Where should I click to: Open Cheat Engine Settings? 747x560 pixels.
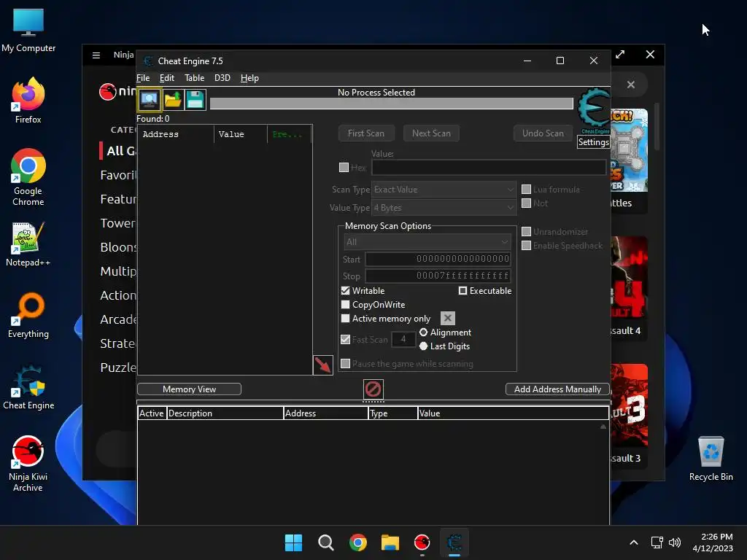(593, 142)
